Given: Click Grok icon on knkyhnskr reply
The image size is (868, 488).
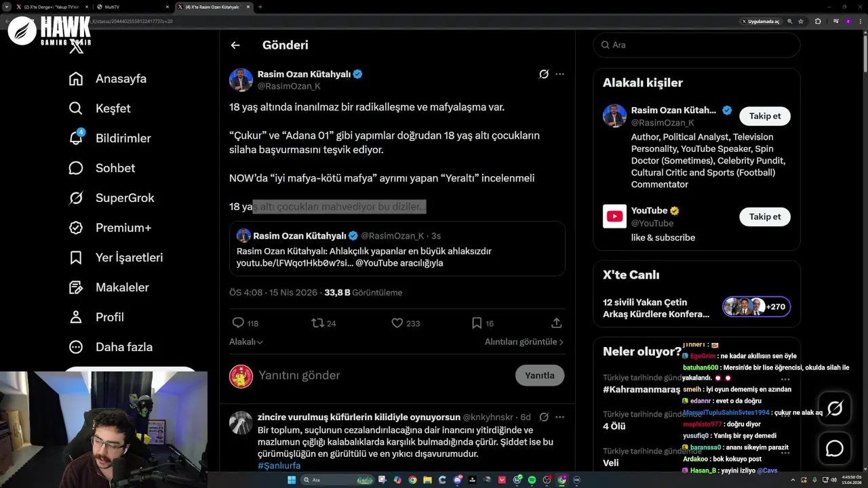Looking at the screenshot, I should 544,417.
